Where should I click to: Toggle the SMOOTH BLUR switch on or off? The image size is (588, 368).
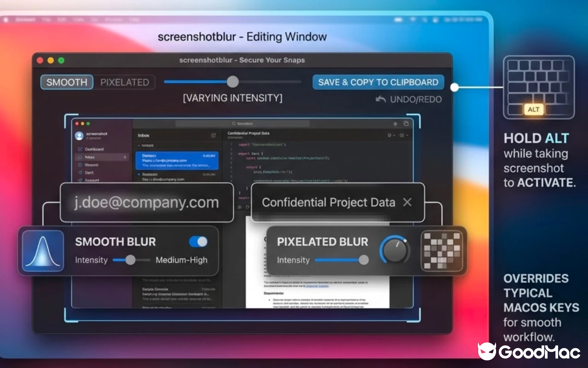point(198,241)
